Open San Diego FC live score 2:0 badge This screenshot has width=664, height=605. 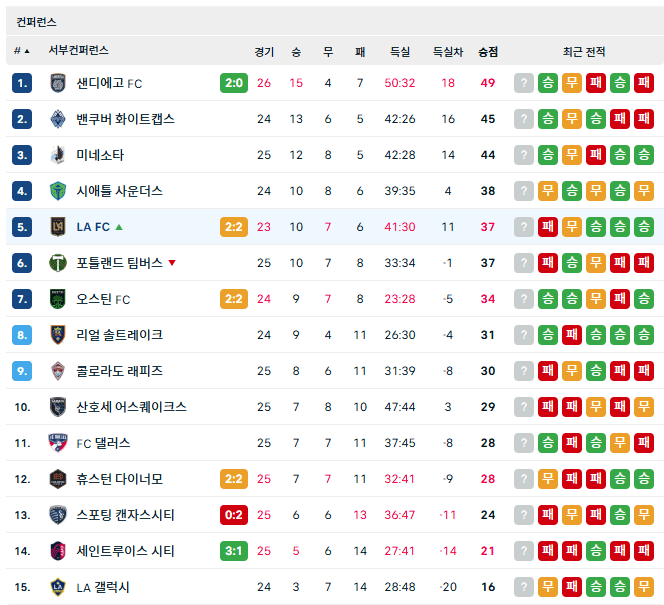(x=234, y=83)
